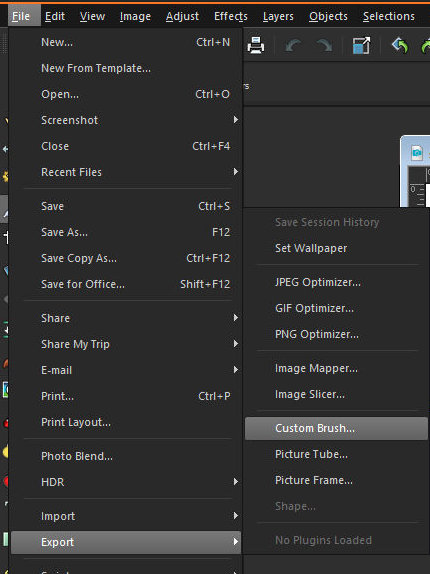
Task: Open the Layers menu
Action: [x=278, y=16]
